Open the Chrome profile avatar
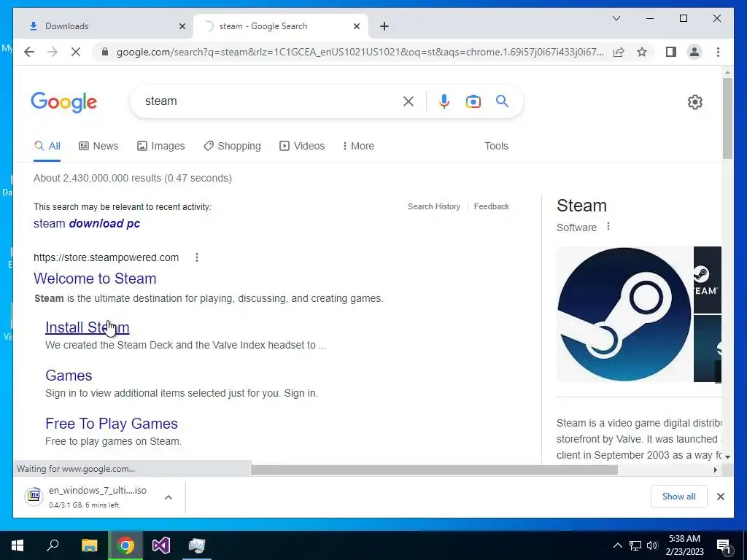The width and height of the screenshot is (747, 560). [694, 52]
